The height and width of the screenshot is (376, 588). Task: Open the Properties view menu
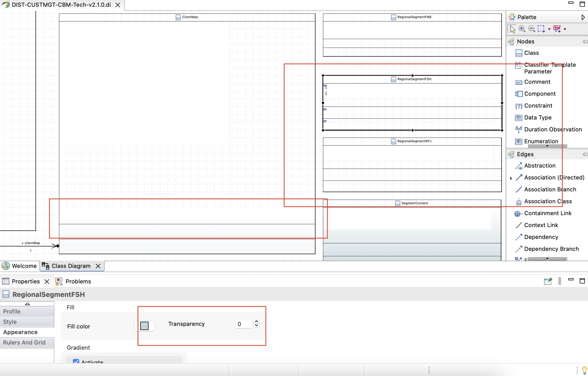560,281
